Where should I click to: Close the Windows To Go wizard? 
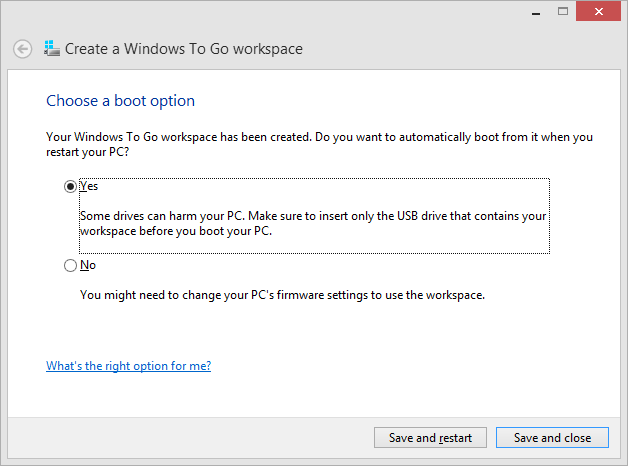[x=598, y=10]
